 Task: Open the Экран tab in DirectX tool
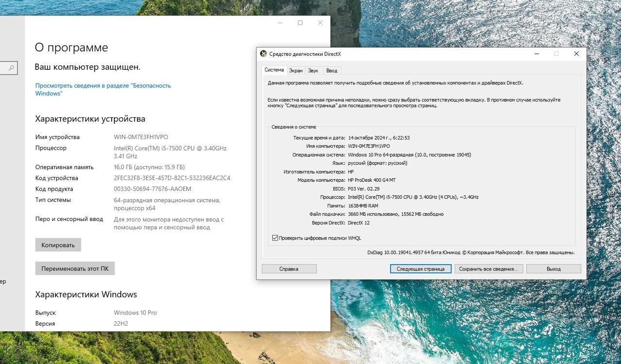296,71
